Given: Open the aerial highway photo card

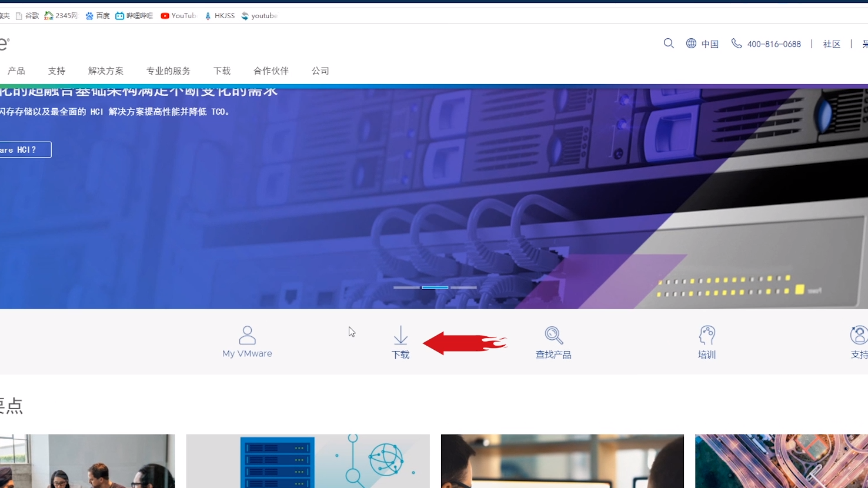Looking at the screenshot, I should 782,461.
